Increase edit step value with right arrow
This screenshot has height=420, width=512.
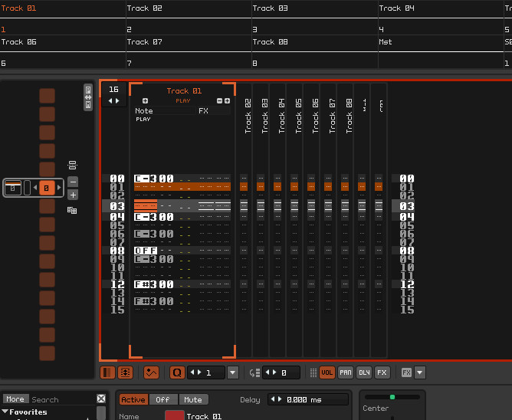click(274, 372)
